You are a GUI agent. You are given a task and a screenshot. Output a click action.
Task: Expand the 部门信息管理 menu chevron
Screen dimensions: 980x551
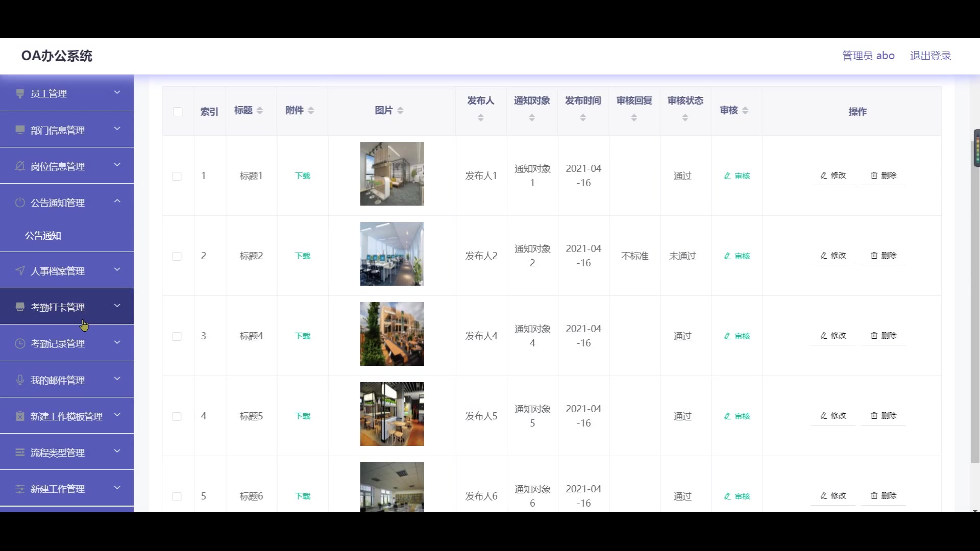pos(117,129)
